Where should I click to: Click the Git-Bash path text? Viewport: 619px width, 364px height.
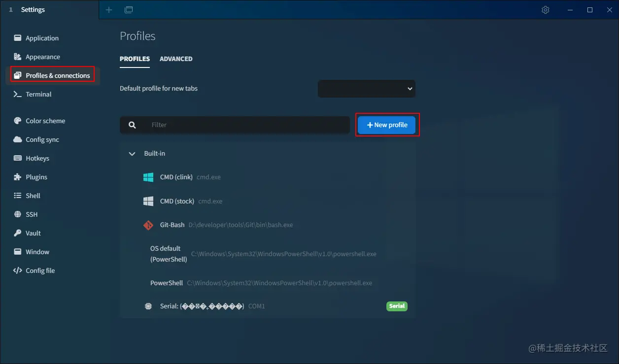(241, 225)
